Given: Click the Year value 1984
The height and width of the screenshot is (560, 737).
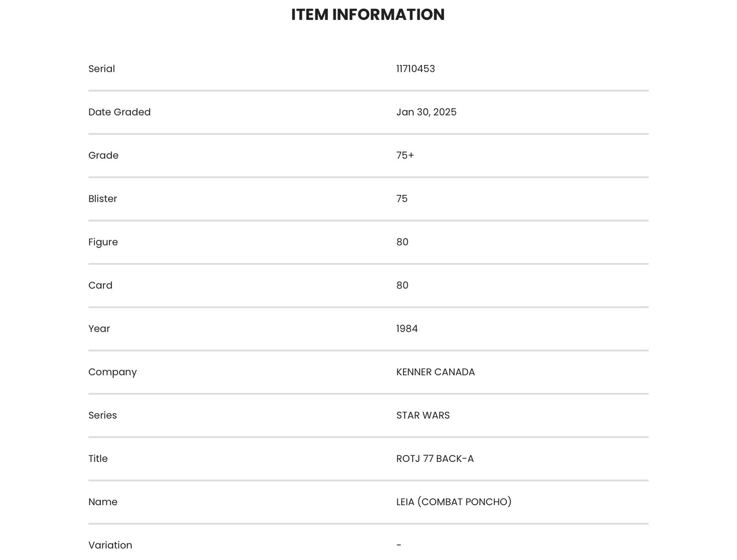Looking at the screenshot, I should click(x=407, y=328).
